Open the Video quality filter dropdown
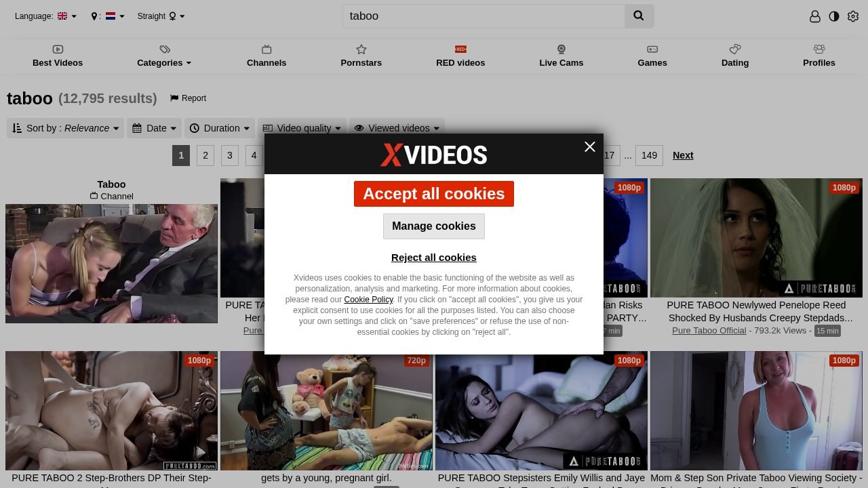 tap(302, 128)
